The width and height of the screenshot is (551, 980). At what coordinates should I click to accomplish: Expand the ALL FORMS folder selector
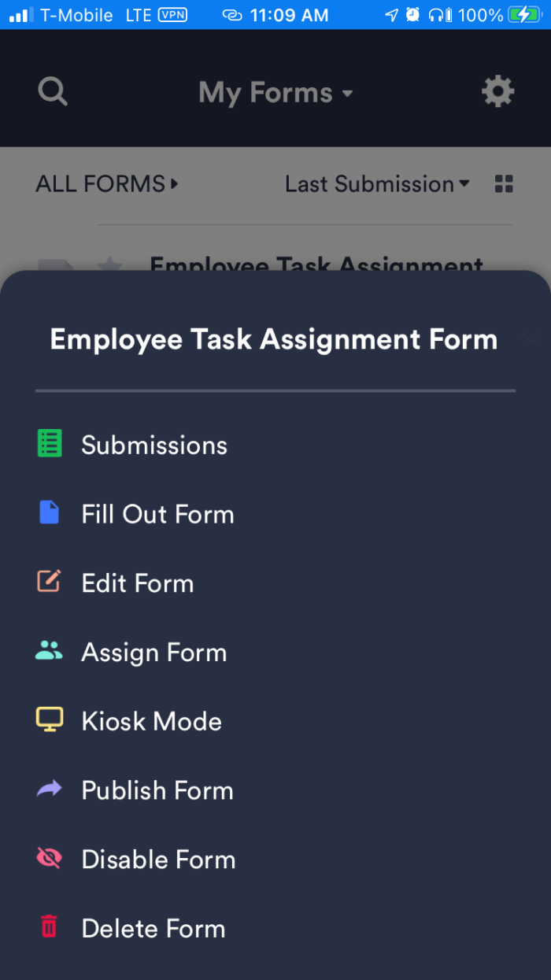(x=107, y=184)
